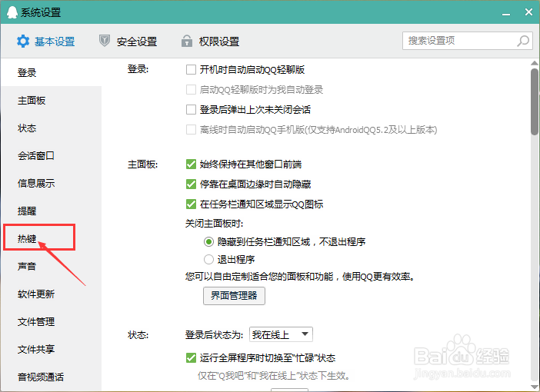
Task: Uncheck 运行全屏程序时切换至忙碌状态
Action: click(191, 358)
